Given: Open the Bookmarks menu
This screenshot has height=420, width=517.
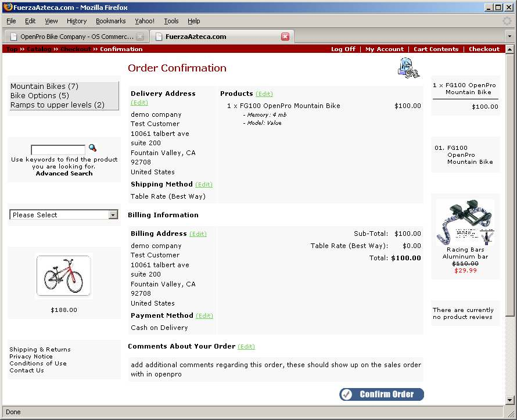Looking at the screenshot, I should point(110,21).
